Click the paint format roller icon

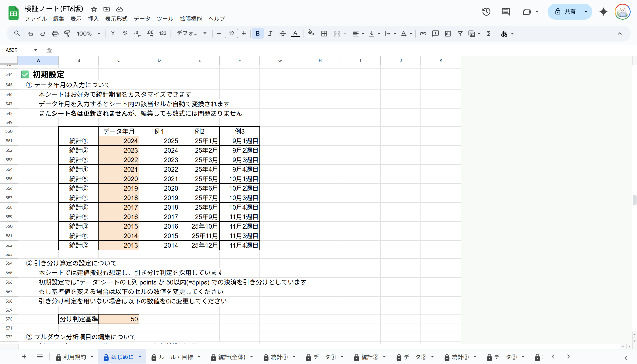point(67,34)
